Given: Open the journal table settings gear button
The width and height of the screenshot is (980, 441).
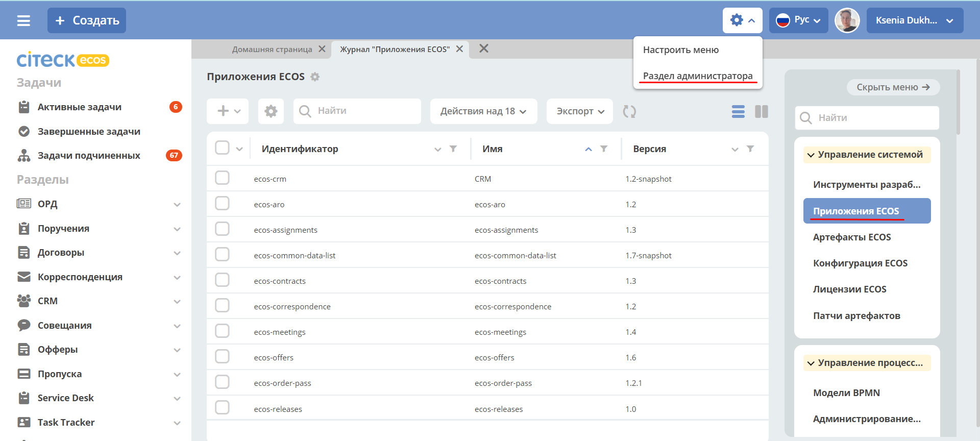Looking at the screenshot, I should [x=271, y=111].
